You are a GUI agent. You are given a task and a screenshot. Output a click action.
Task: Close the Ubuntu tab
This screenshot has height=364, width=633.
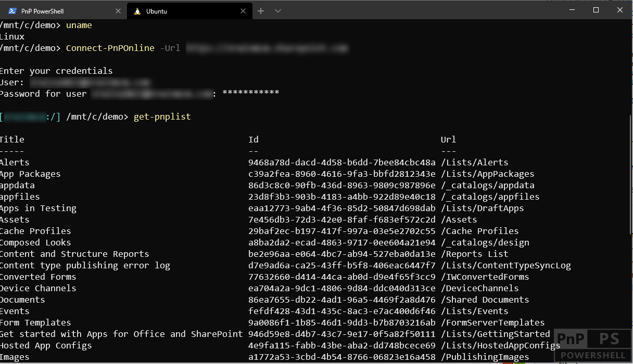[243, 11]
